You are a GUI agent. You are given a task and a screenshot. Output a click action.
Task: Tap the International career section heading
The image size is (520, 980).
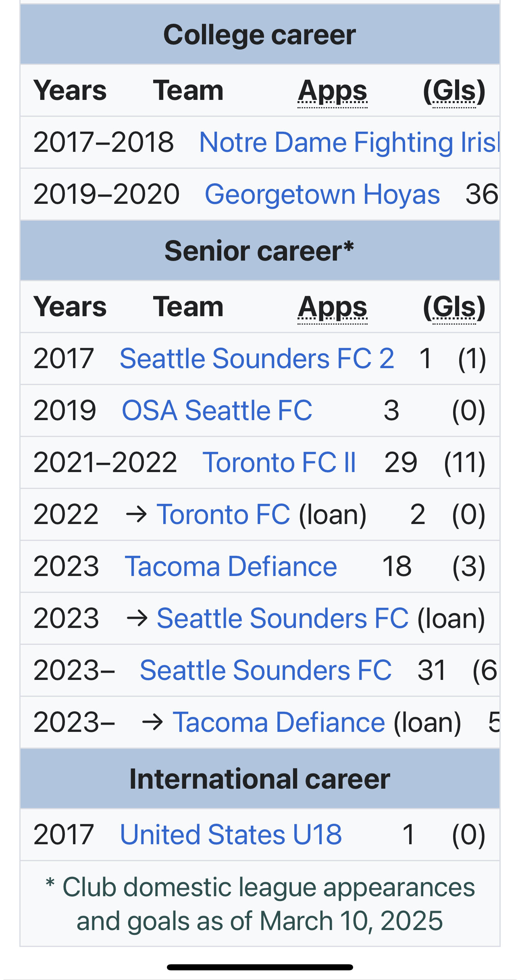coord(260,779)
